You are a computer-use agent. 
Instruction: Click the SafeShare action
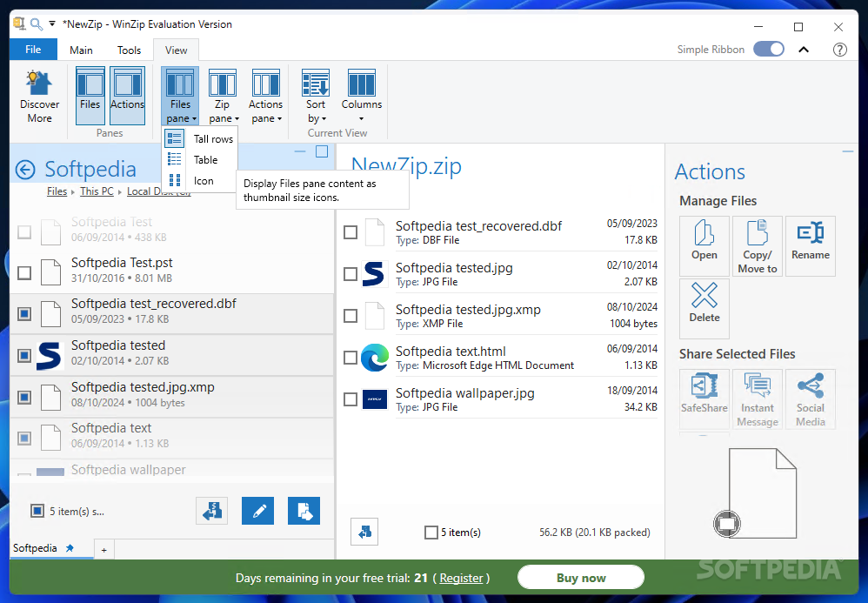704,399
